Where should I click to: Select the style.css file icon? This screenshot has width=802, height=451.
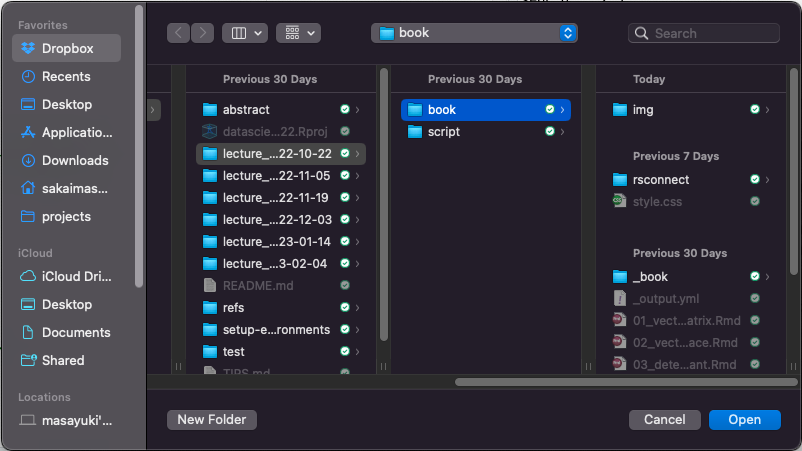coord(620,202)
